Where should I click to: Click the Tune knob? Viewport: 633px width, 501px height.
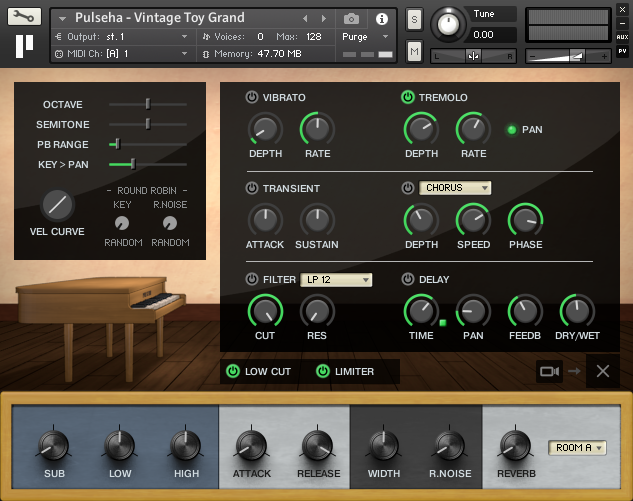pyautogui.click(x=448, y=24)
